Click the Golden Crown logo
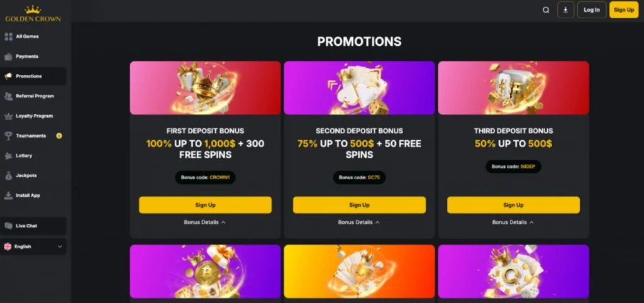This screenshot has height=303, width=644. point(33,13)
